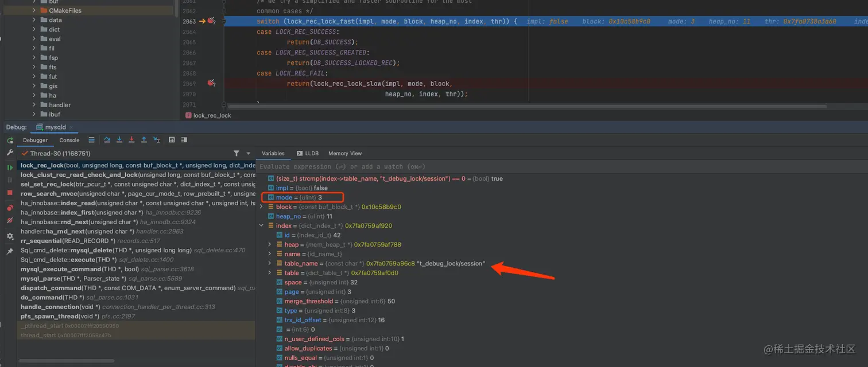Select the pfs_spawn_thread stack frame
Screen dimensions: 868x367
(x=136, y=316)
